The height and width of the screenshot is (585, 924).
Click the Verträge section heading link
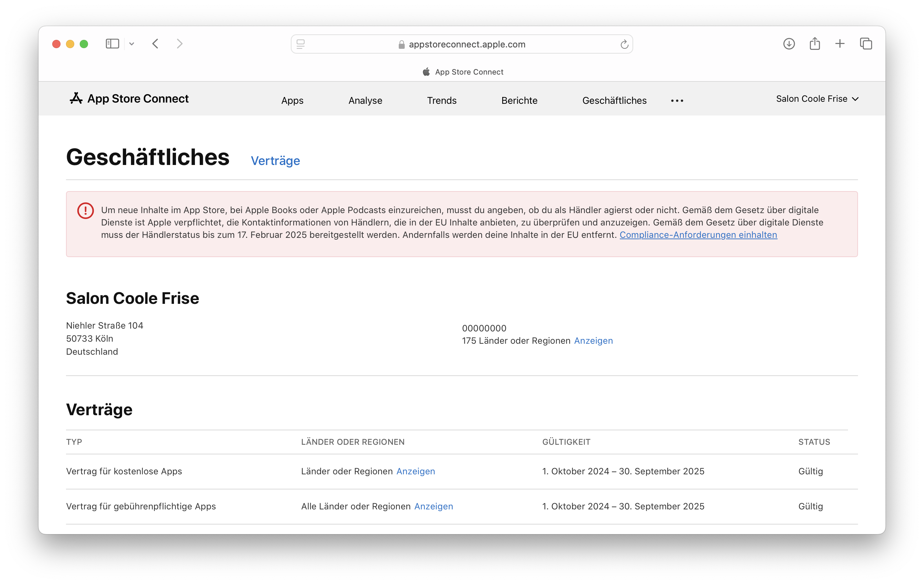[275, 160]
